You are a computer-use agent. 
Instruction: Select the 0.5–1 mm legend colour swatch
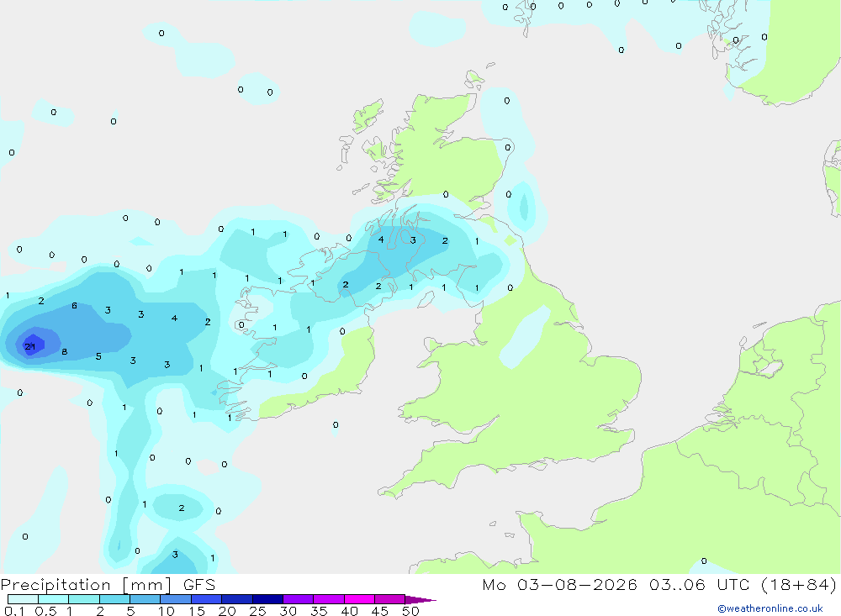point(54,599)
